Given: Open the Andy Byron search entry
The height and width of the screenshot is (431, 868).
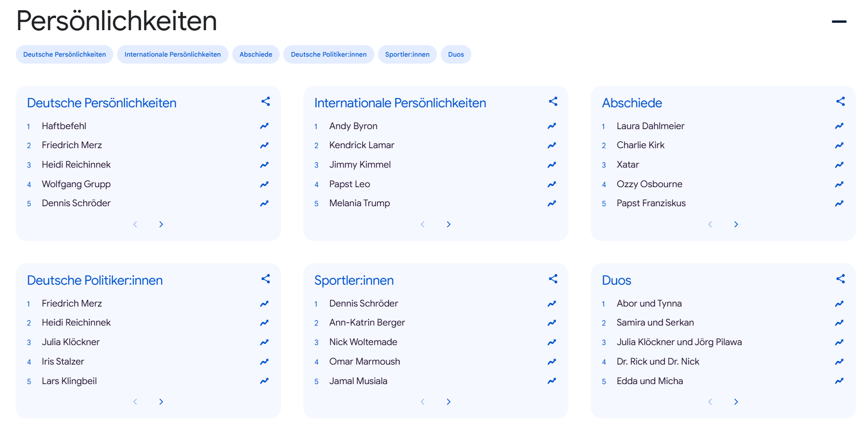Looking at the screenshot, I should (x=353, y=126).
